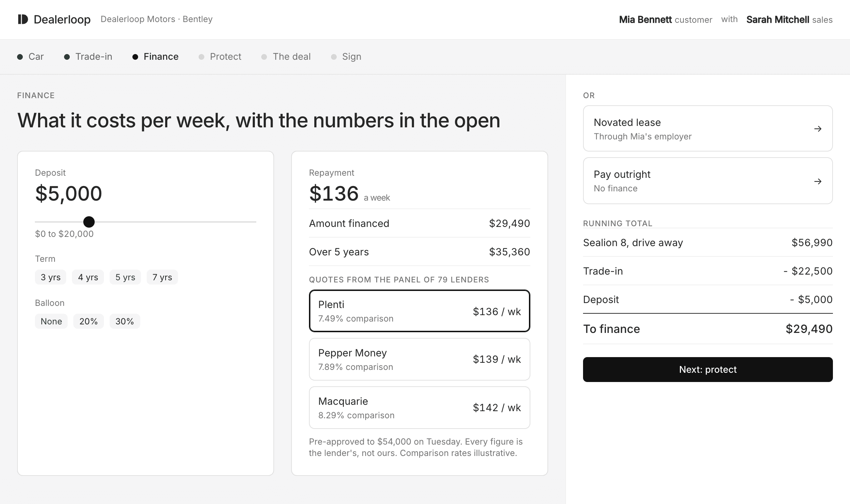Click salesperson Sarah Mitchell
Screen dimensions: 850x504
(x=778, y=20)
